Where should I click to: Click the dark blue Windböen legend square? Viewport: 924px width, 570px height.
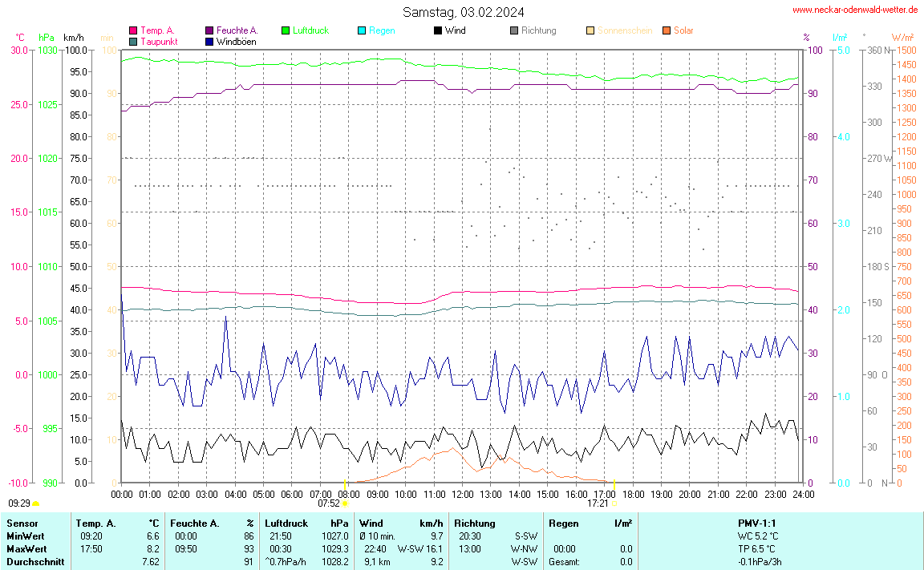[209, 41]
